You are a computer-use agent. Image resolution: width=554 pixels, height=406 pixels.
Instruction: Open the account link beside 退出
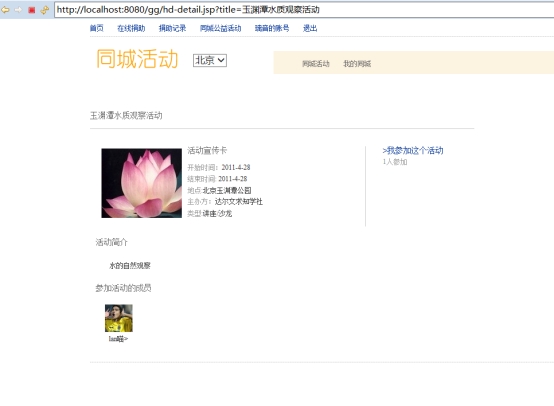272,28
